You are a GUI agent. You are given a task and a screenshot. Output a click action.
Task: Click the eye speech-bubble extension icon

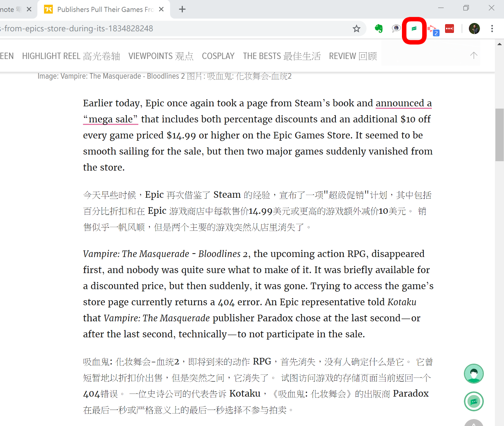(x=396, y=29)
